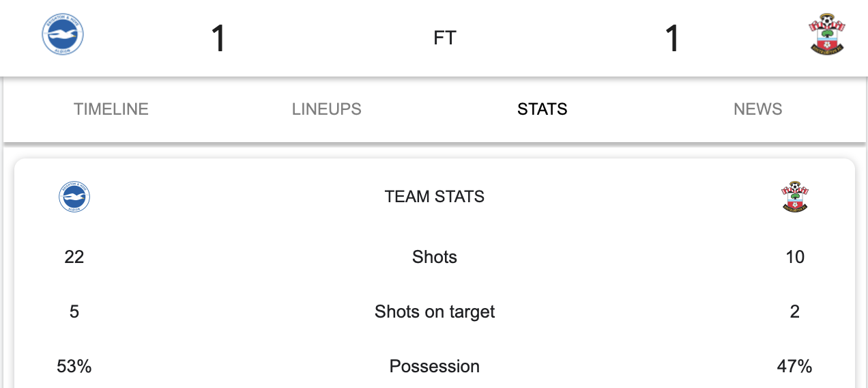Click Southampton's 47% possession value
This screenshot has height=388, width=868.
[x=795, y=366]
